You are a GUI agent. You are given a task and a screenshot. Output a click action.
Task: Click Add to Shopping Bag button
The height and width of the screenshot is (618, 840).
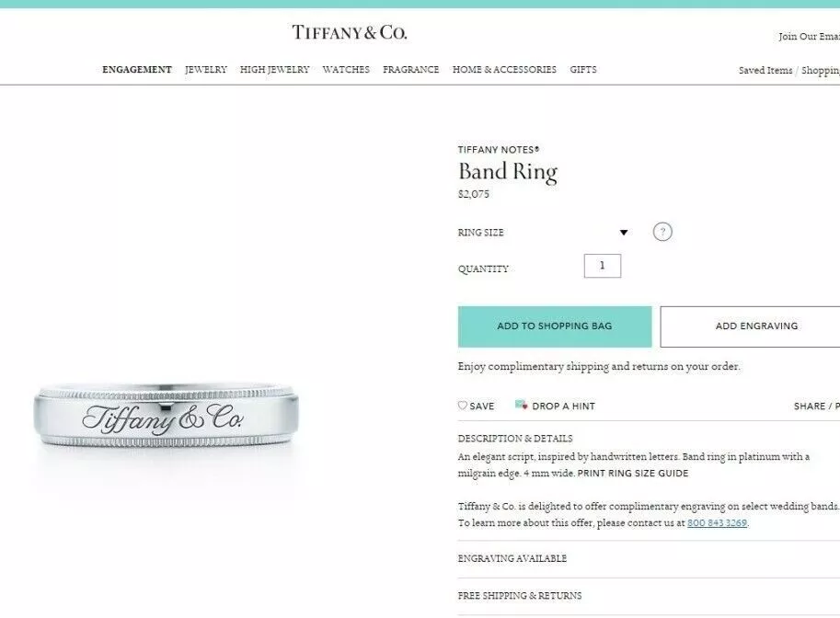coord(555,326)
